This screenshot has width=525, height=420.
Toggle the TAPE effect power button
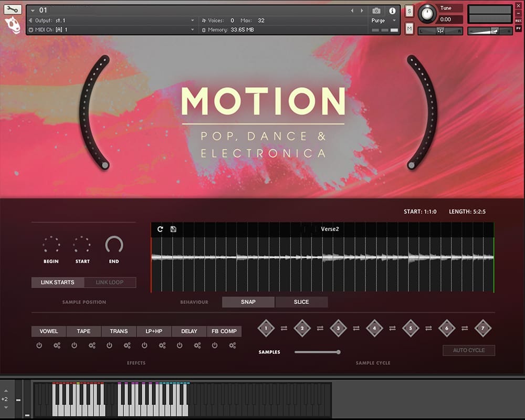pos(74,345)
